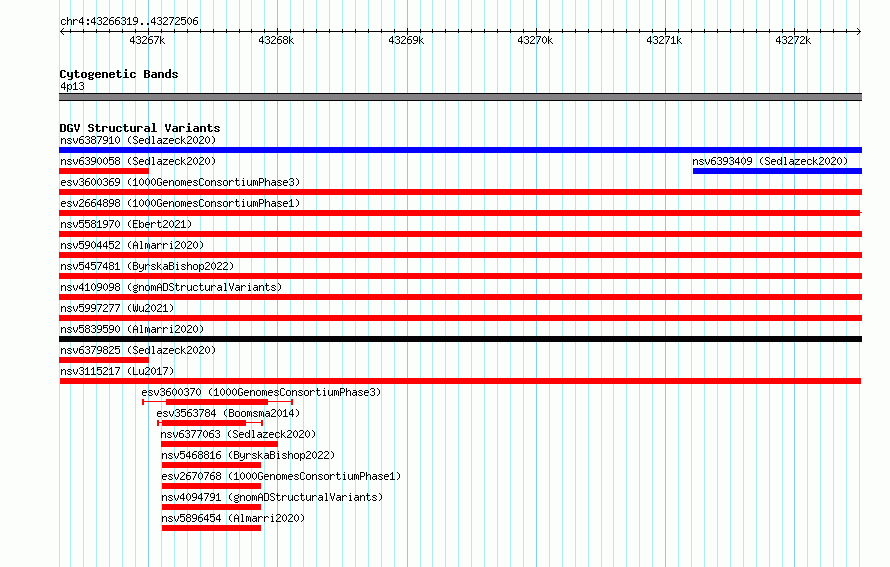Click the red nsv4094791 variant bar

coord(211,507)
